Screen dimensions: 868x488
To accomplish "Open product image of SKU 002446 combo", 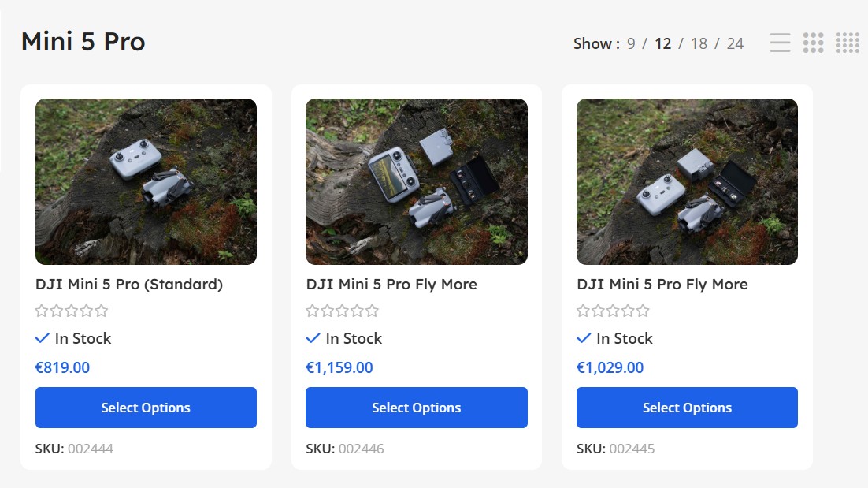I will pyautogui.click(x=416, y=181).
